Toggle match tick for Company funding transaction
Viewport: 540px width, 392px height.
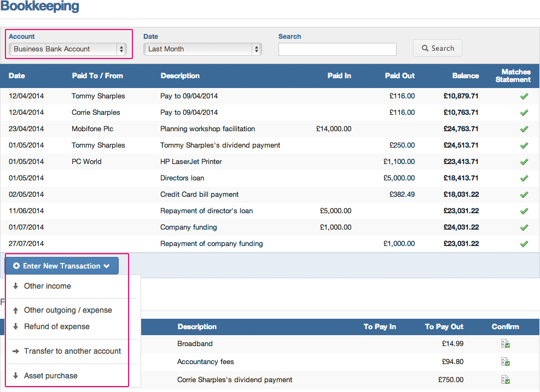tap(524, 227)
